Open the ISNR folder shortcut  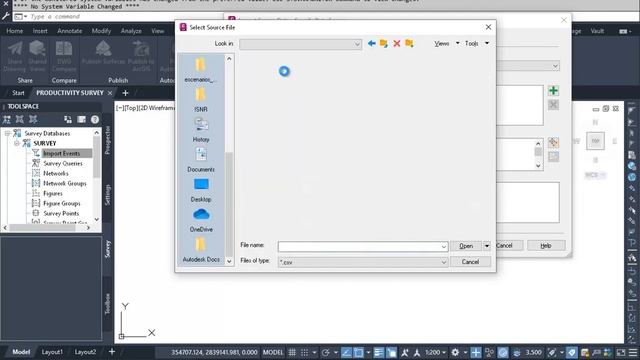(x=200, y=100)
